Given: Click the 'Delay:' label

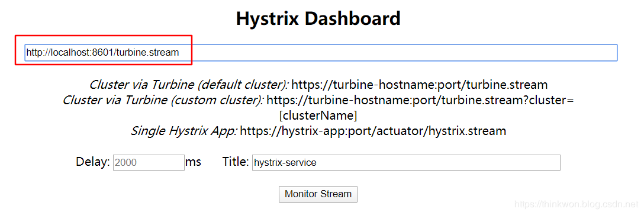Looking at the screenshot, I should point(93,162).
